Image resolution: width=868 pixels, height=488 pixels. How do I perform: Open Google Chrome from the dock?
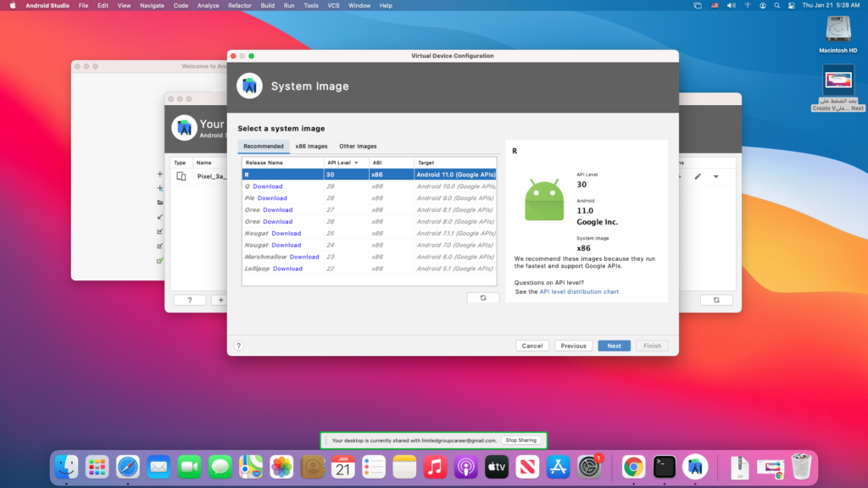pyautogui.click(x=633, y=467)
